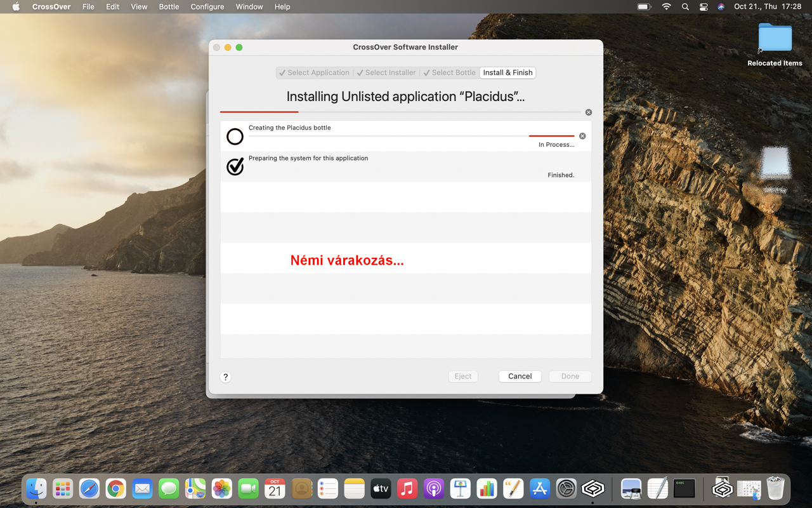Open Reminders from the Dock
This screenshot has height=508, width=812.
pos(328,488)
